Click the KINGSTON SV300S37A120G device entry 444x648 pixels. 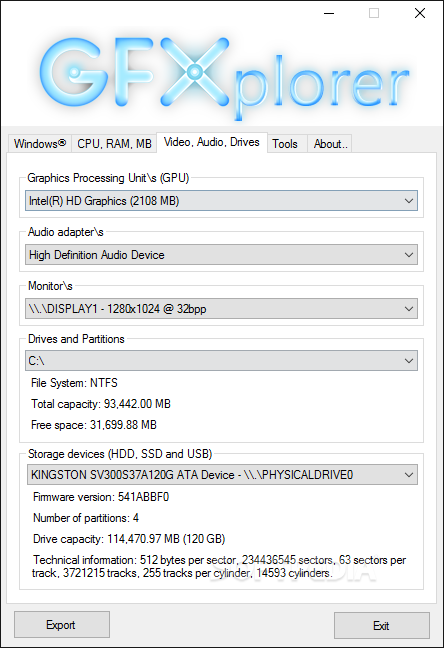point(222,475)
